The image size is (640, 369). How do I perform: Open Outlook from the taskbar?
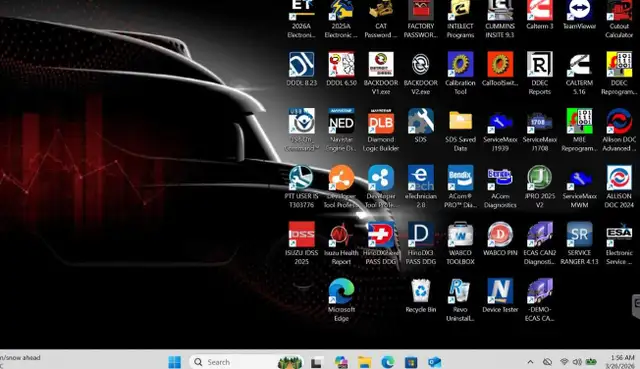(435, 362)
